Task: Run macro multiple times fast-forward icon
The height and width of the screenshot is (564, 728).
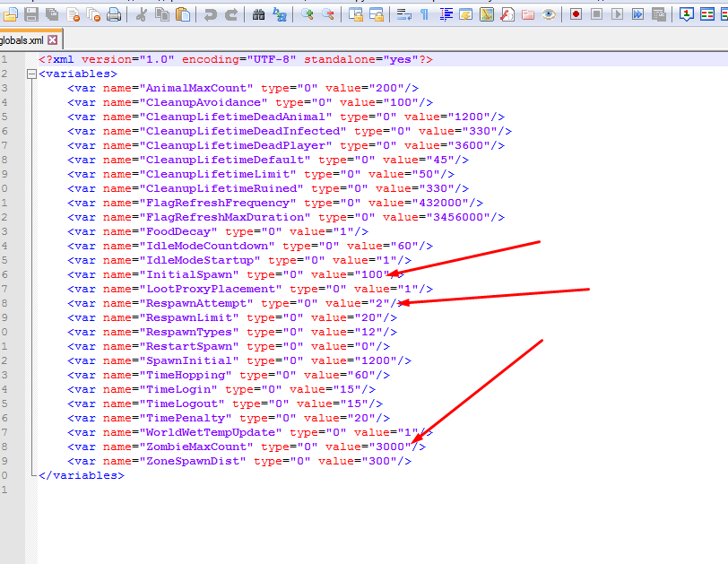Action: (638, 15)
